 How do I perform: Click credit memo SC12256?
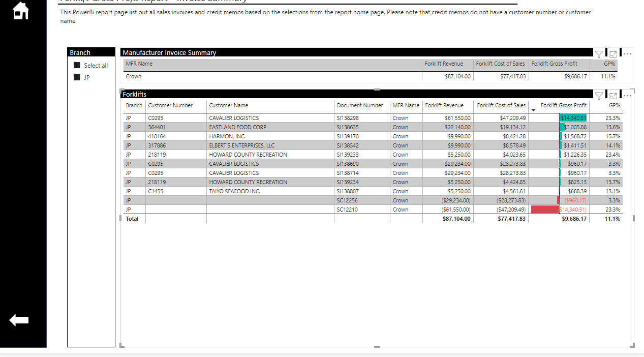[347, 200]
